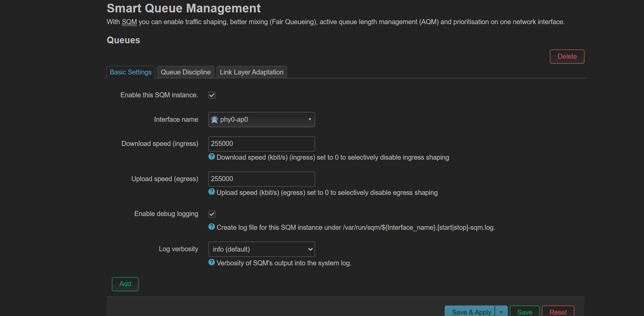The image size is (644, 316).
Task: Open the Link Layer Adaptation tab
Action: 251,72
